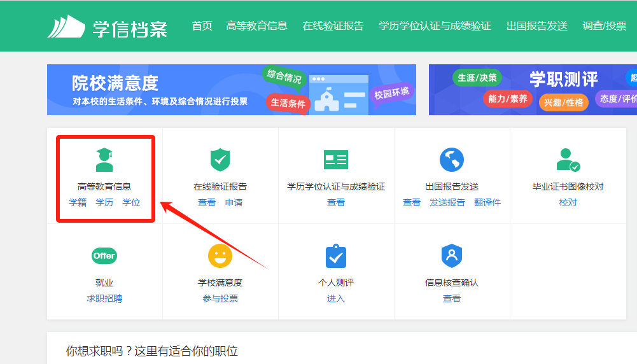Click the blue globe icon

pos(452,160)
